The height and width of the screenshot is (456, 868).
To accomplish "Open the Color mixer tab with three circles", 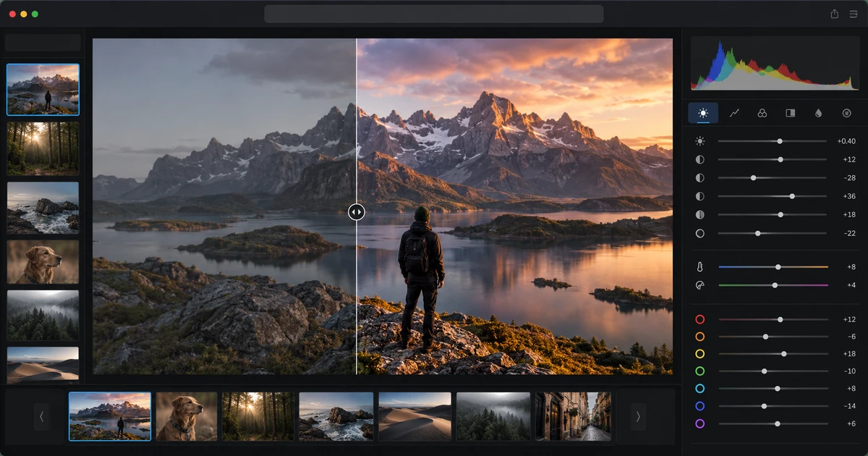I will pos(762,113).
